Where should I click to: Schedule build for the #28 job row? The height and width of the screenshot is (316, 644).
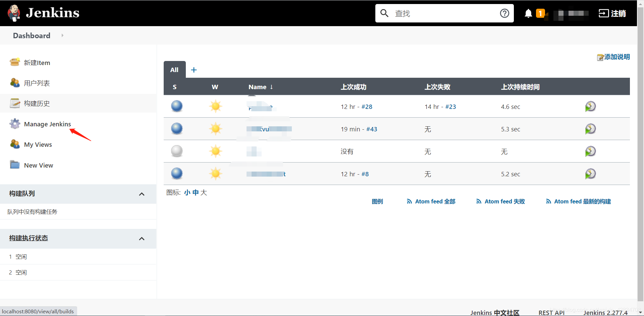coord(590,107)
